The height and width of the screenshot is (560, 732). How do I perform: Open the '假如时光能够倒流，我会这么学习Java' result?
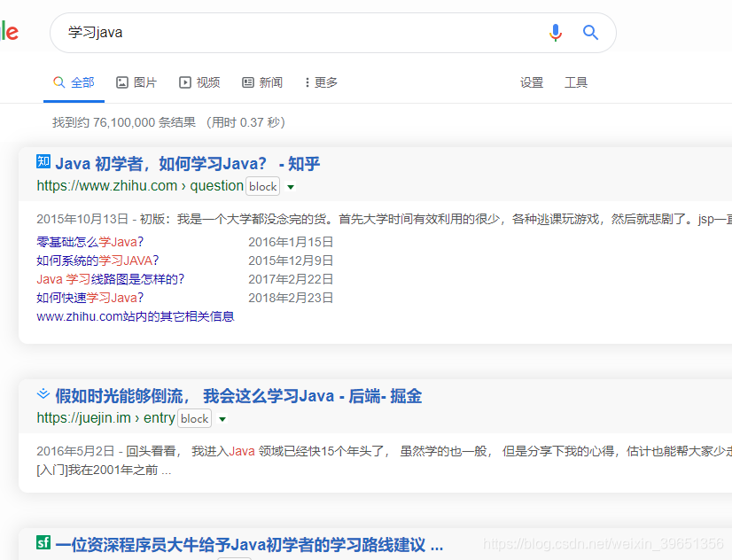[238, 396]
